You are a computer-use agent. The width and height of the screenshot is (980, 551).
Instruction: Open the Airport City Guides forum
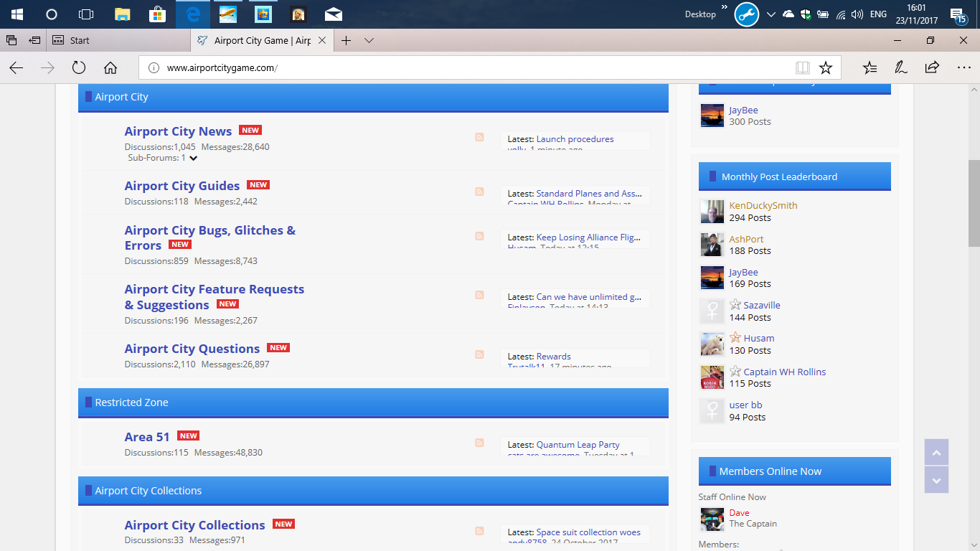pyautogui.click(x=182, y=186)
